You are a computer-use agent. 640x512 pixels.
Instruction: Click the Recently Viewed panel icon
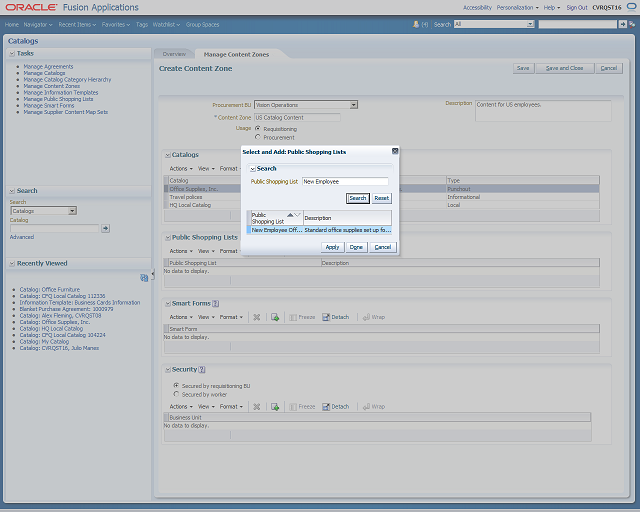click(x=144, y=278)
